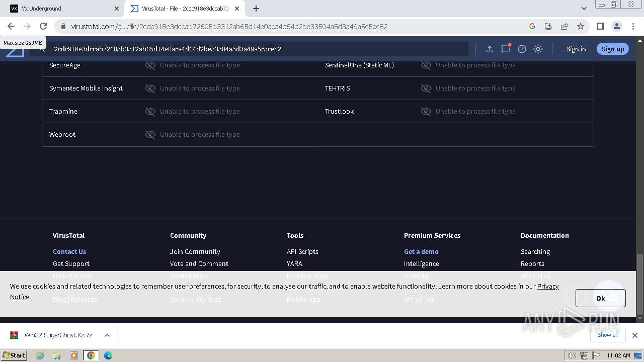Click the volume speaker tray icon
The height and width of the screenshot is (362, 644).
coord(572,355)
